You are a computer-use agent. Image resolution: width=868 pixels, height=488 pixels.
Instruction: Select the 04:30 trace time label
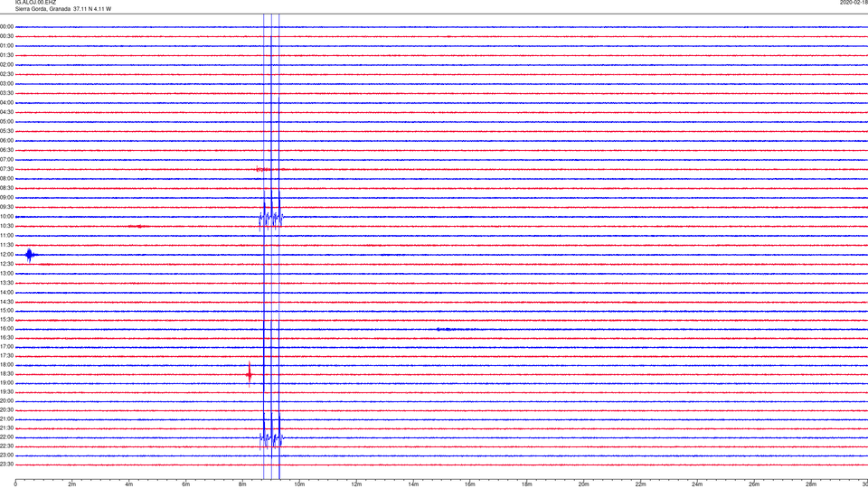[x=6, y=112]
